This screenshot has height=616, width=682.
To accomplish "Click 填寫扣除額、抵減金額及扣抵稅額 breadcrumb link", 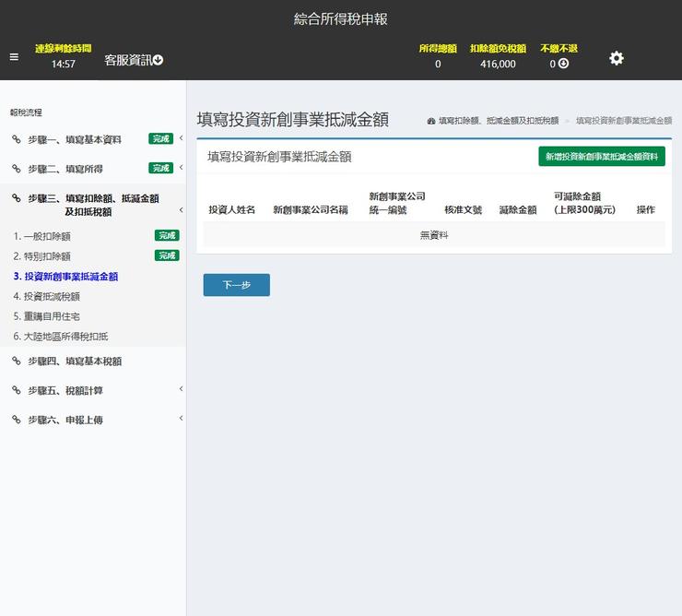I will click(x=498, y=121).
